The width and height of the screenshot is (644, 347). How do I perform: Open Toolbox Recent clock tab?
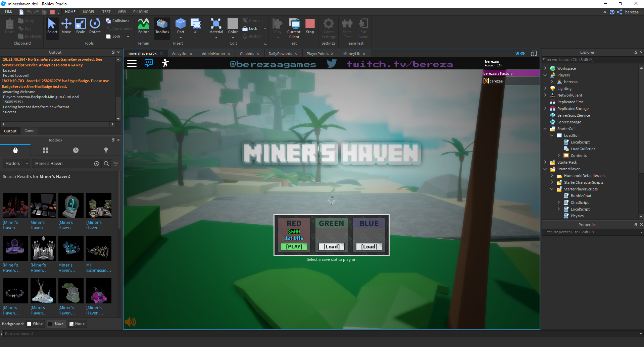pyautogui.click(x=76, y=150)
